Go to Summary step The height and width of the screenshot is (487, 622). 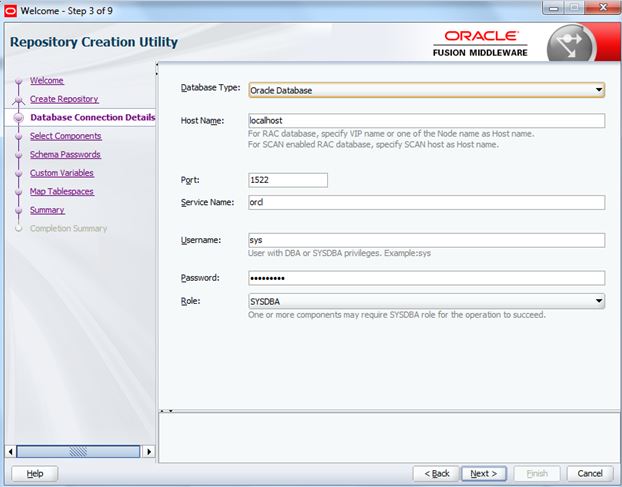pyautogui.click(x=47, y=210)
